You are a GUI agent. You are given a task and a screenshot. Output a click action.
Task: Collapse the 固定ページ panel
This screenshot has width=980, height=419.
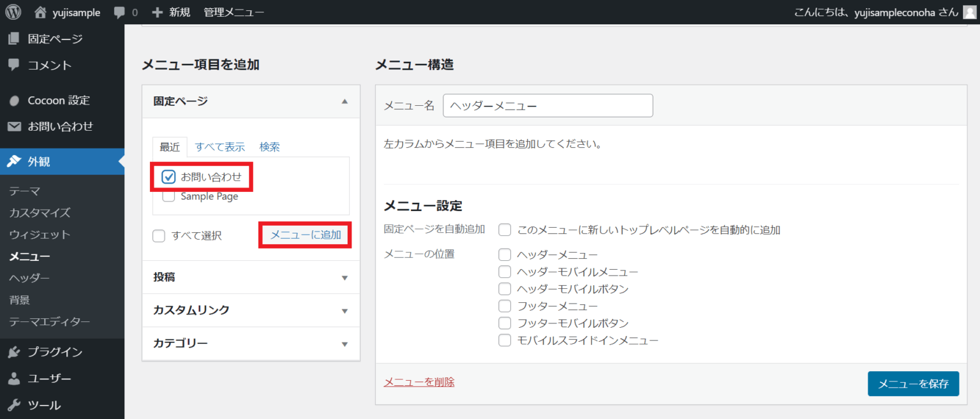[x=345, y=101]
